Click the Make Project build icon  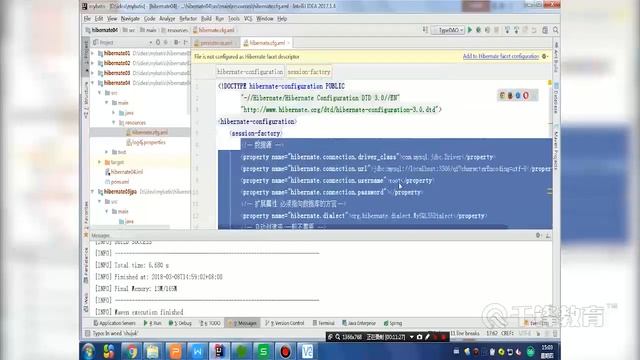pos(425,30)
